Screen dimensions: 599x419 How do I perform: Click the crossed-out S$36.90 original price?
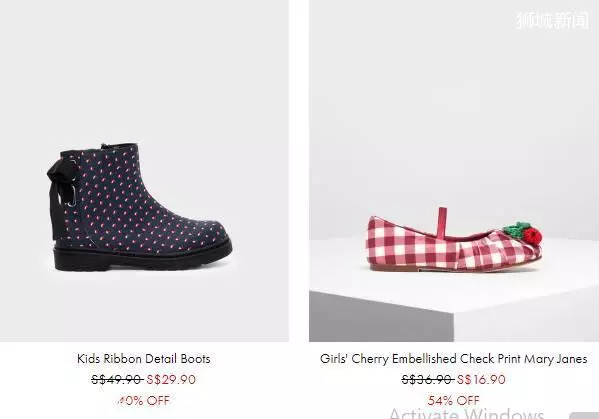(x=427, y=379)
